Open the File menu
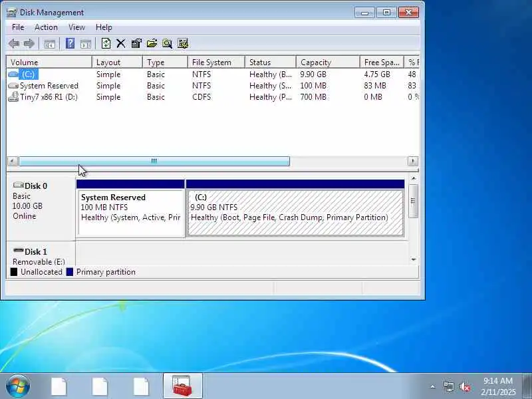This screenshot has height=399, width=532. click(x=18, y=27)
